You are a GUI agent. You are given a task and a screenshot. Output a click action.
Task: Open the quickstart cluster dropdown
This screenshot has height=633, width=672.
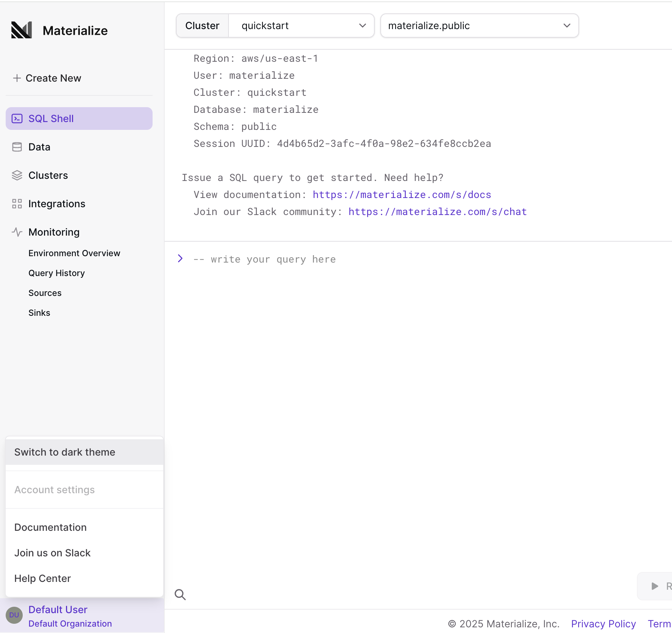(x=301, y=25)
